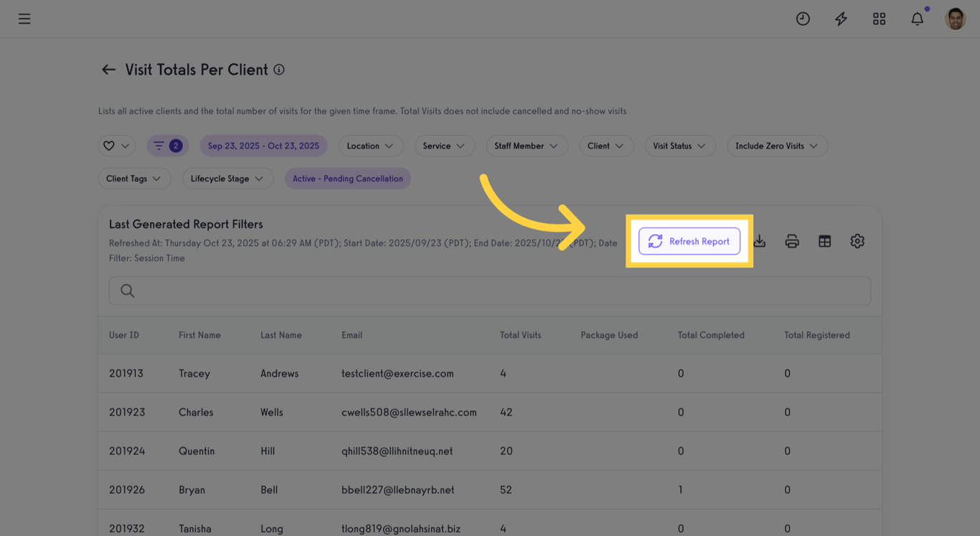The height and width of the screenshot is (536, 980).
Task: Click the info icon beside Visit Totals Per Client
Action: pos(279,69)
